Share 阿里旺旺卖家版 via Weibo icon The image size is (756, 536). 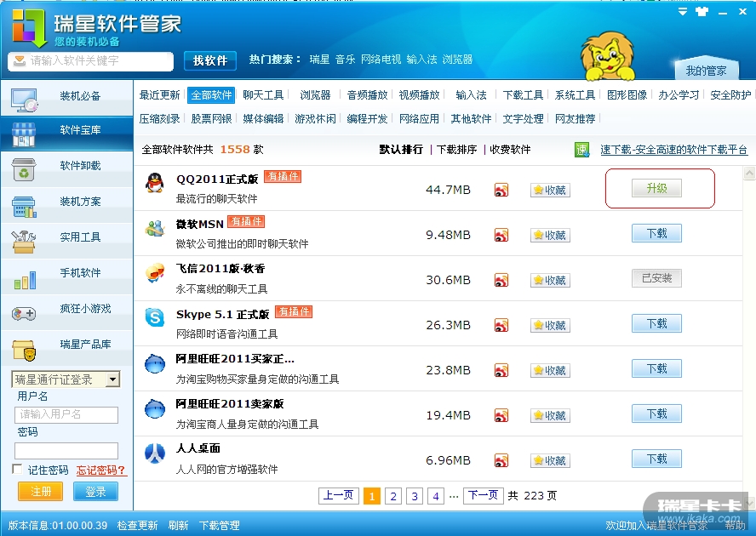pos(501,415)
